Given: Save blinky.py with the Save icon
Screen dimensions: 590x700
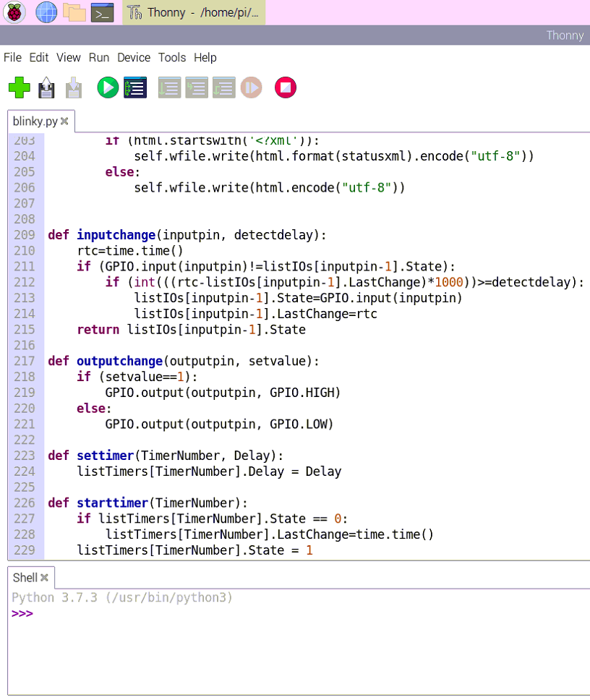Looking at the screenshot, I should coord(73,87).
